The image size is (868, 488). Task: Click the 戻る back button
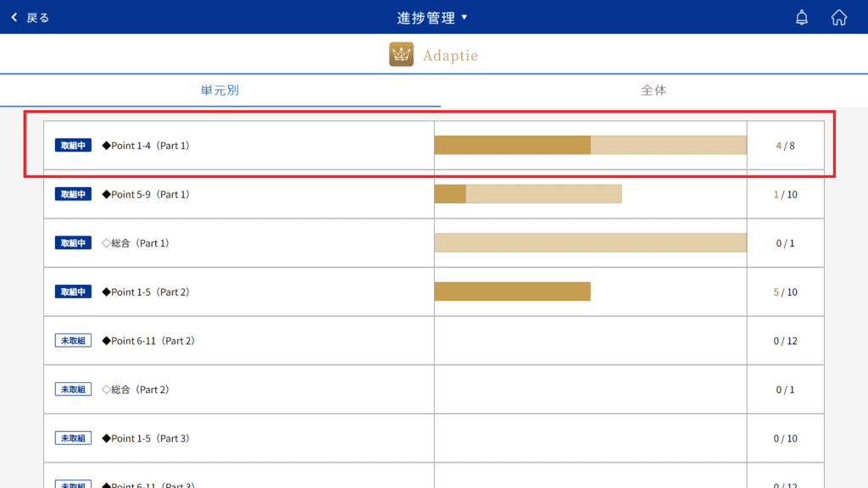point(31,18)
